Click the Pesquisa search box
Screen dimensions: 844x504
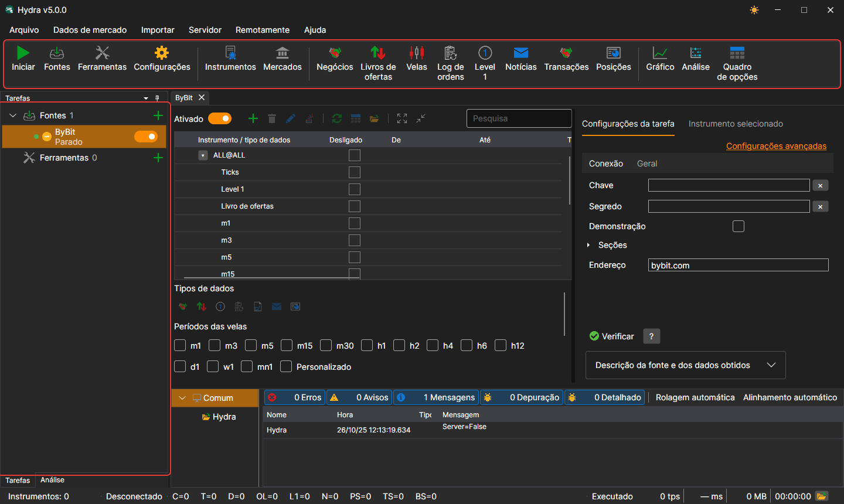pyautogui.click(x=519, y=118)
